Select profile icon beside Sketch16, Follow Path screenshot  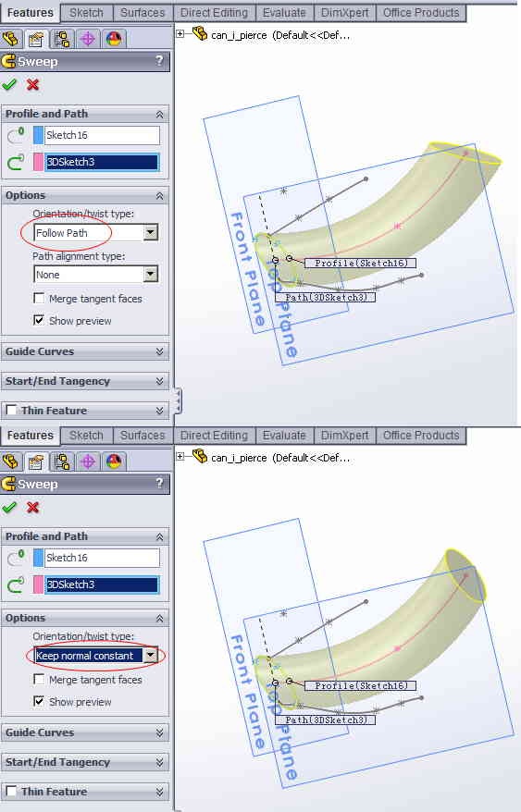[x=16, y=135]
